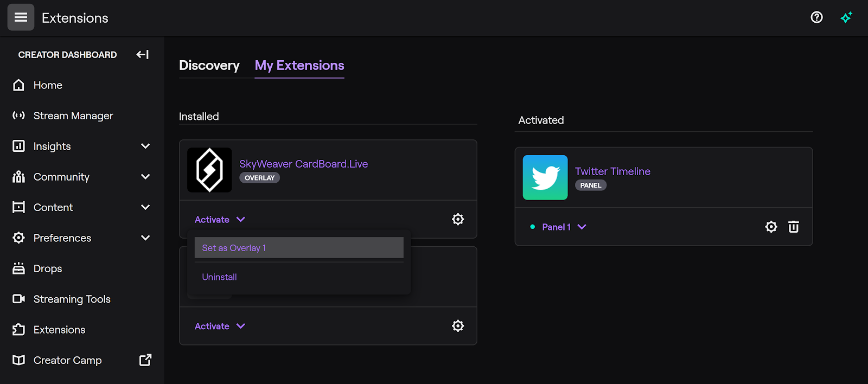
Task: Switch to the Discovery tab
Action: [x=209, y=65]
